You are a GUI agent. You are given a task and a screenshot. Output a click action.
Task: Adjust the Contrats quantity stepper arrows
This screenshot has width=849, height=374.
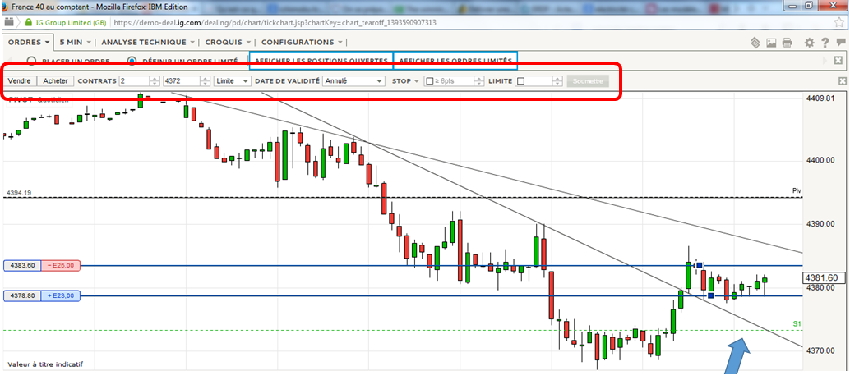pyautogui.click(x=154, y=81)
